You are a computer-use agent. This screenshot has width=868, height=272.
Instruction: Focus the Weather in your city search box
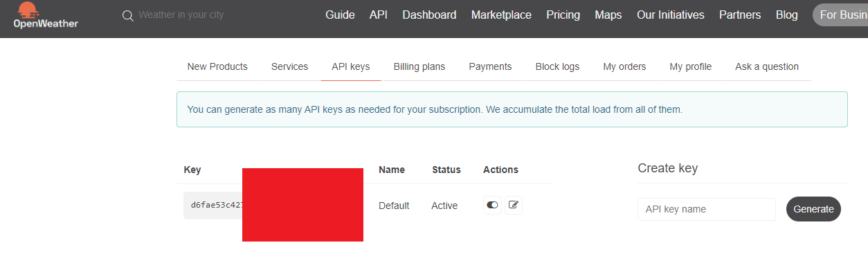click(181, 15)
